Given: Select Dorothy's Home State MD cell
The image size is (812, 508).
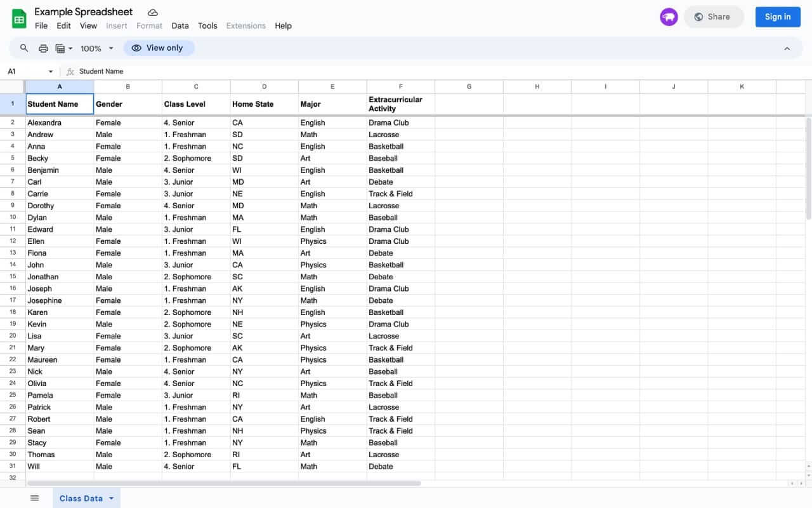Looking at the screenshot, I should [265, 206].
